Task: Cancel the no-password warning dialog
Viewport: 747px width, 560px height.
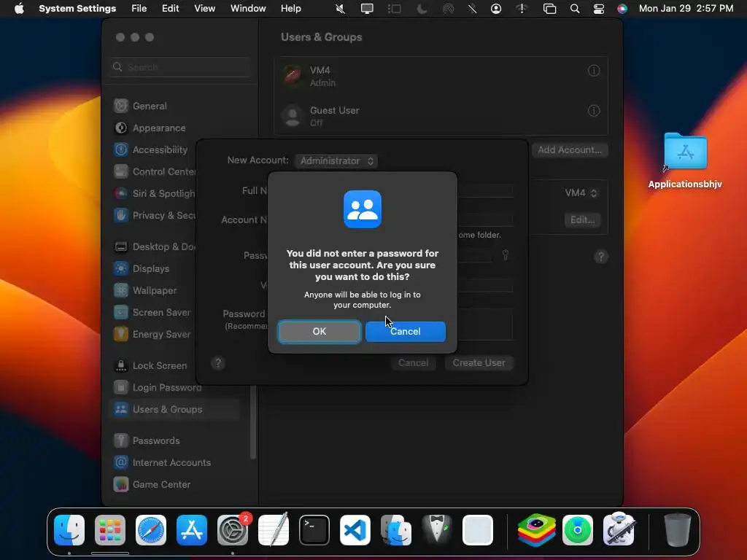Action: tap(406, 332)
